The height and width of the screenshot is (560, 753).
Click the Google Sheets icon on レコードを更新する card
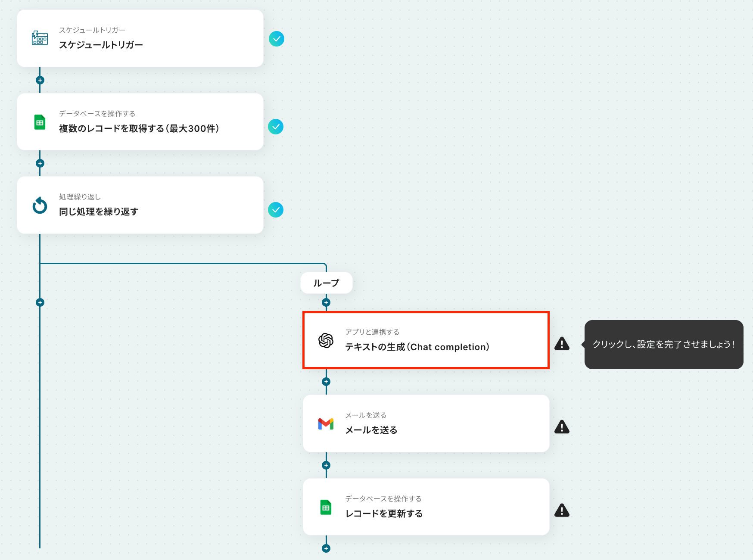tap(326, 507)
